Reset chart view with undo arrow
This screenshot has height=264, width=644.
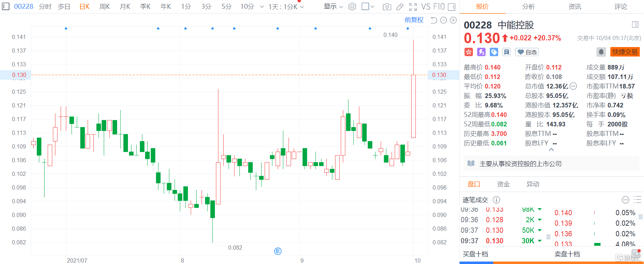(x=434, y=20)
